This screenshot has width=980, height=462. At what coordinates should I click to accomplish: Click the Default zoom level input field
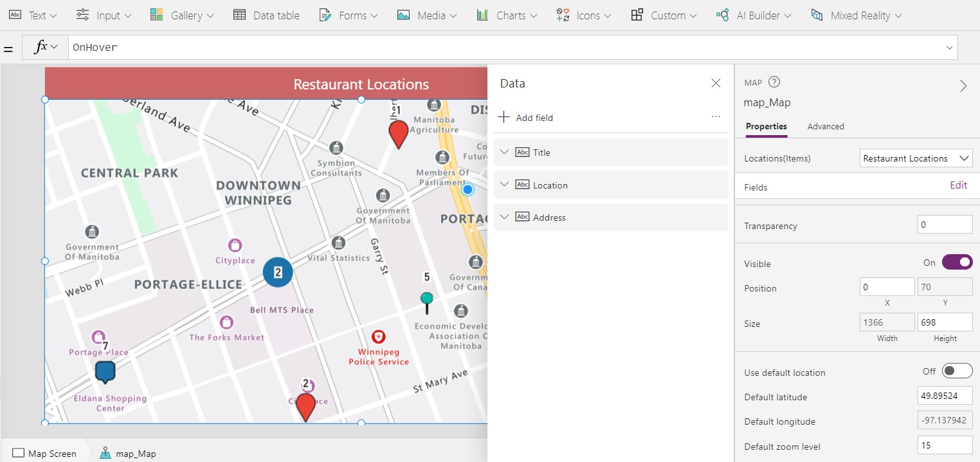pos(945,445)
